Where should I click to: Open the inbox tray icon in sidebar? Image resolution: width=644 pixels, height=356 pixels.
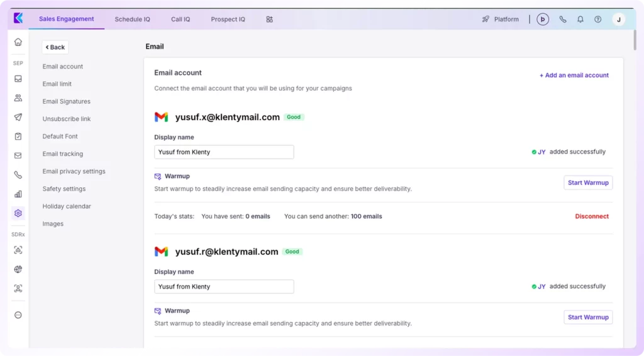(18, 79)
